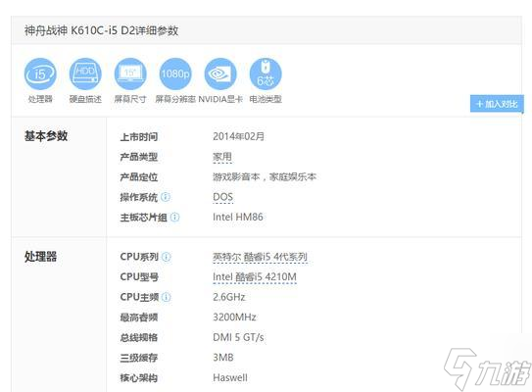Select the CPU系列 label
Screen dimensions: 532x392
point(139,257)
